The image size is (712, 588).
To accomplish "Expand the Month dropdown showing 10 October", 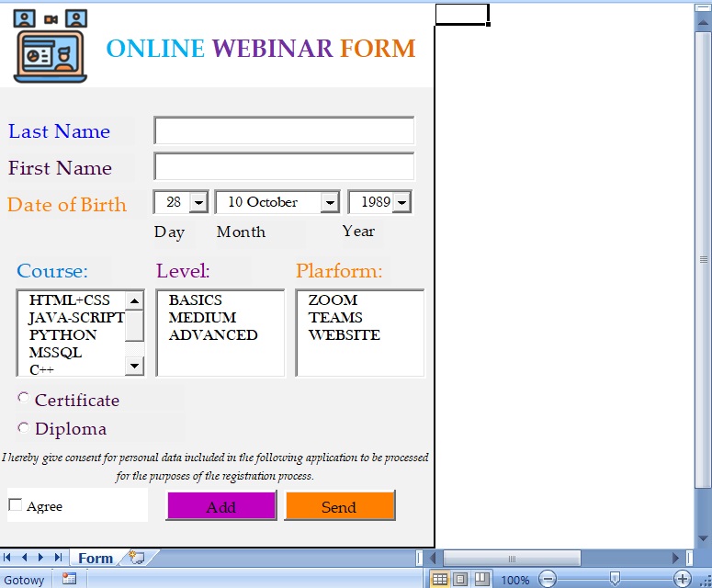I will [x=330, y=202].
